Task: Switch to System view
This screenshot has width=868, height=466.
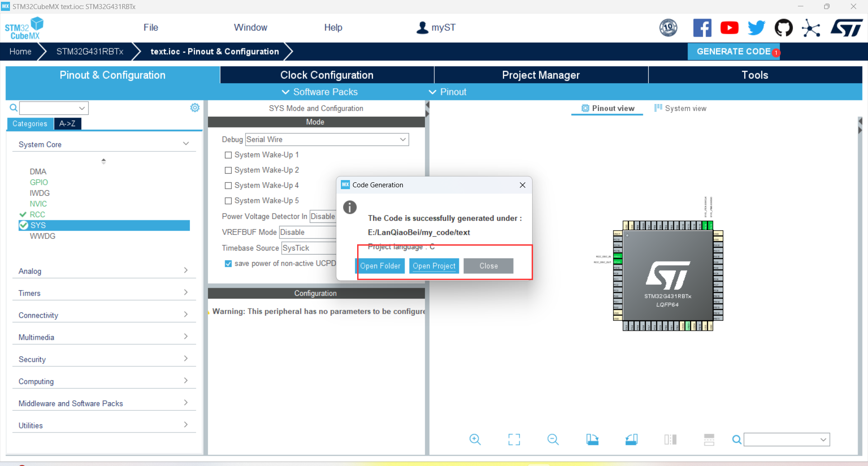Action: [x=680, y=108]
